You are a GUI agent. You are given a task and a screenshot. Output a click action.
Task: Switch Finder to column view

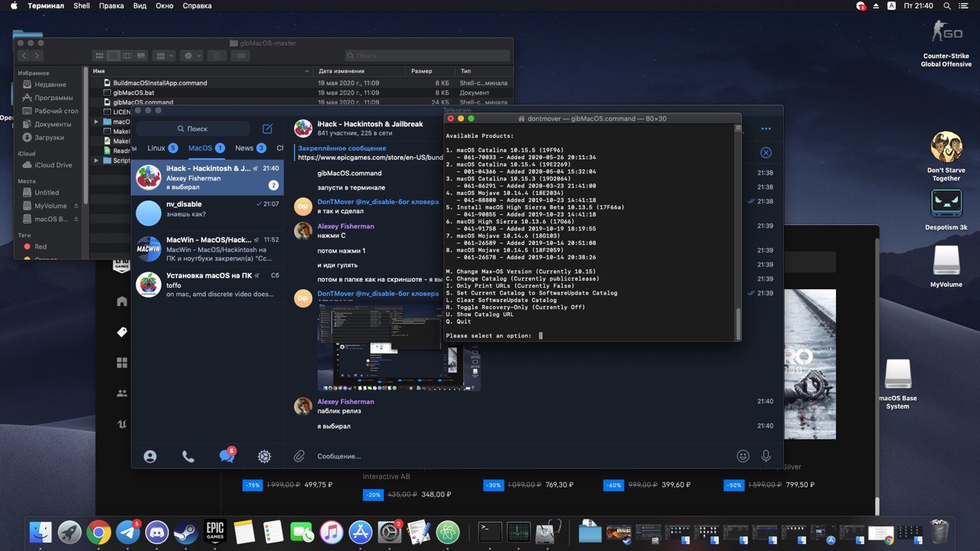tap(127, 55)
